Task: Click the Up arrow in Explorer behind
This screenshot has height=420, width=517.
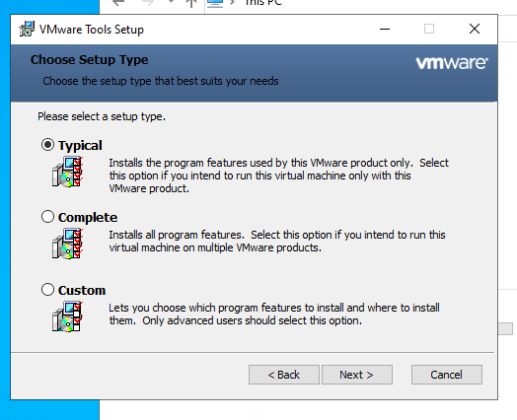Action: tap(191, 3)
